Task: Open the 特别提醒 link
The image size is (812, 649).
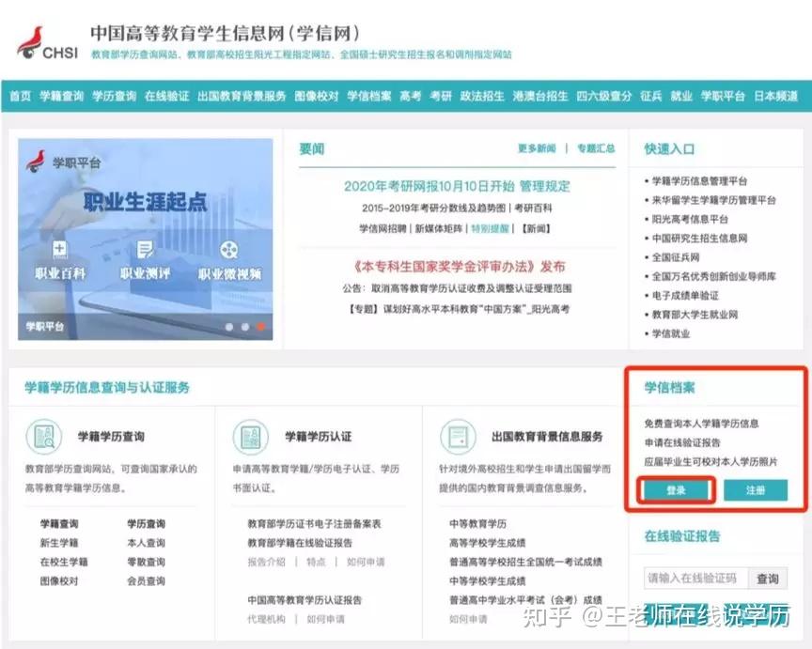Action: pyautogui.click(x=490, y=228)
